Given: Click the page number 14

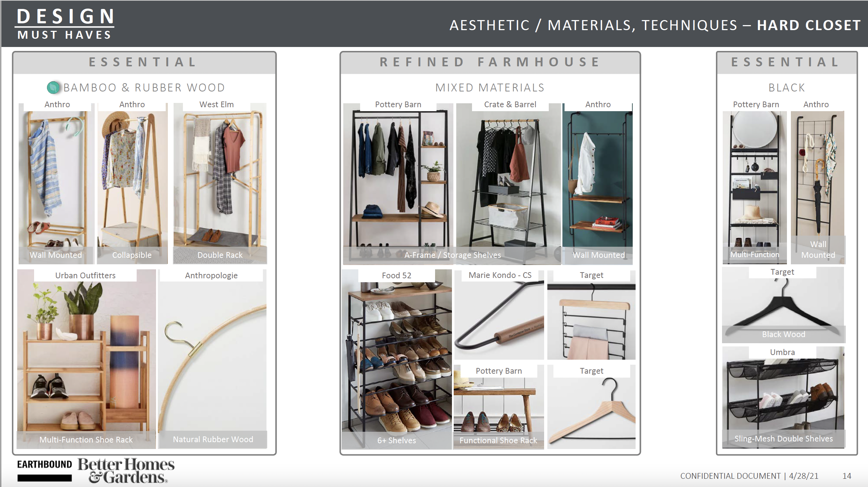Looking at the screenshot, I should [847, 476].
